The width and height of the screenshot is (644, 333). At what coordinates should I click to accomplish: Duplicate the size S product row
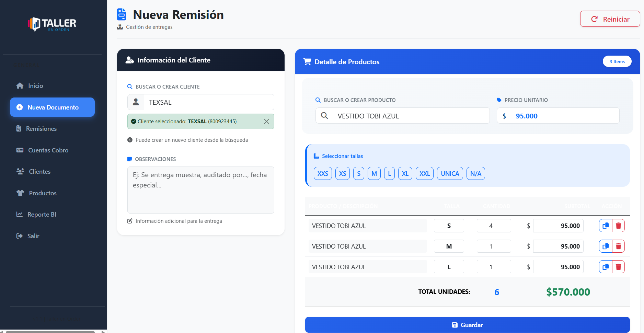point(606,226)
